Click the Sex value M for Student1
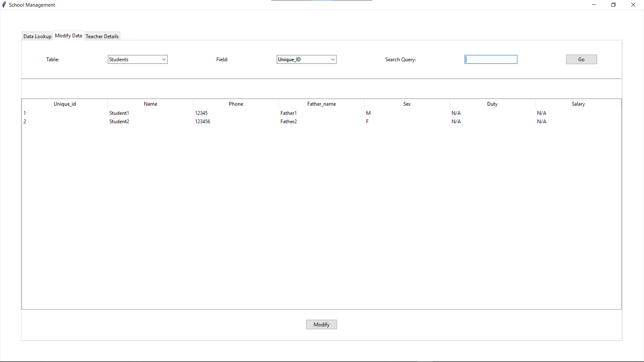This screenshot has height=362, width=644. click(x=368, y=113)
